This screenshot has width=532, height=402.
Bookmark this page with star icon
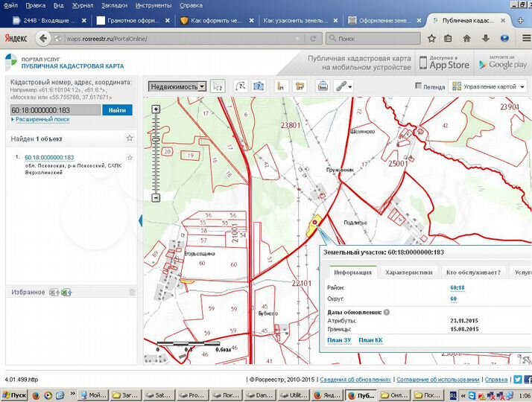coord(431,38)
